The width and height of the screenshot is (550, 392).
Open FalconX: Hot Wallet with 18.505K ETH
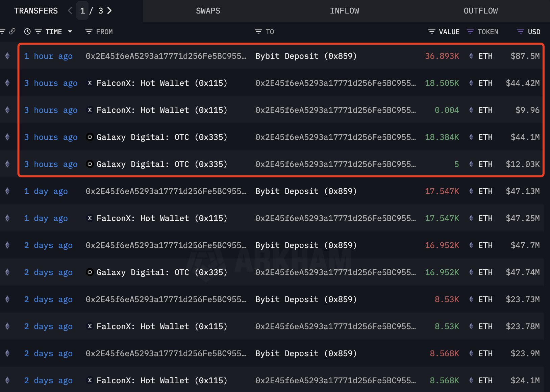pyautogui.click(x=161, y=83)
